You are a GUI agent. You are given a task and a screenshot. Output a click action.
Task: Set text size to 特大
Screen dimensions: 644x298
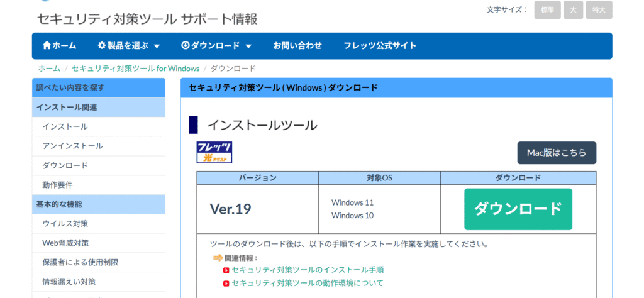pos(599,10)
